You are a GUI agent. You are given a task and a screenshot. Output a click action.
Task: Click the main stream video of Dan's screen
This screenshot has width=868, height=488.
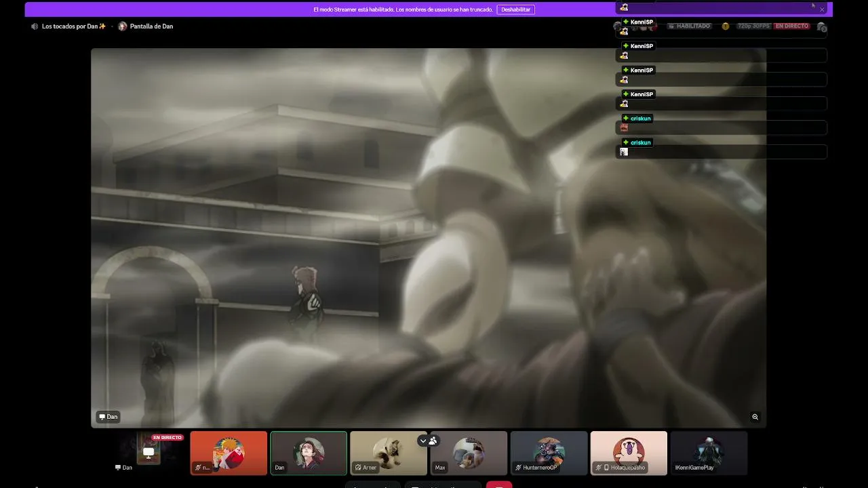click(429, 237)
